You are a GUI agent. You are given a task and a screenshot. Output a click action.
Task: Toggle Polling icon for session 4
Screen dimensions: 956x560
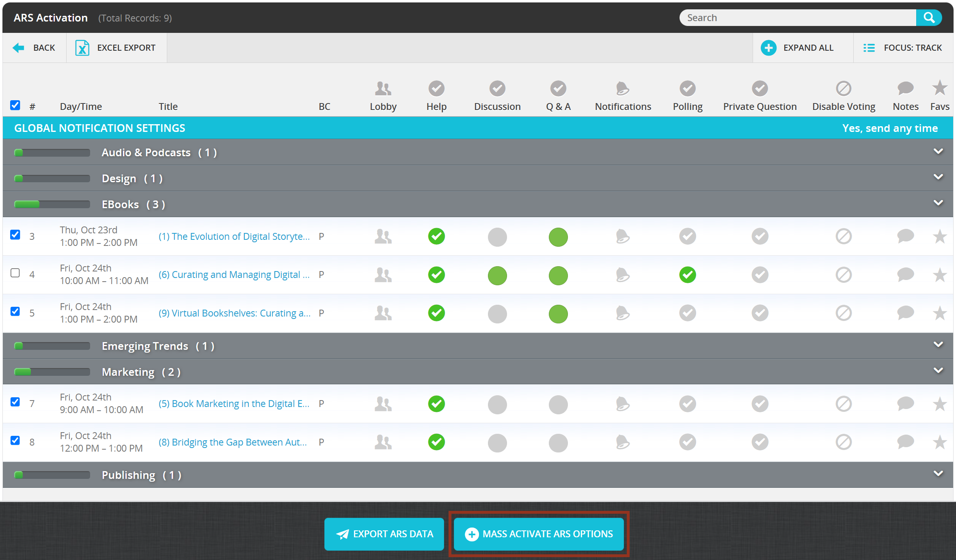687,275
